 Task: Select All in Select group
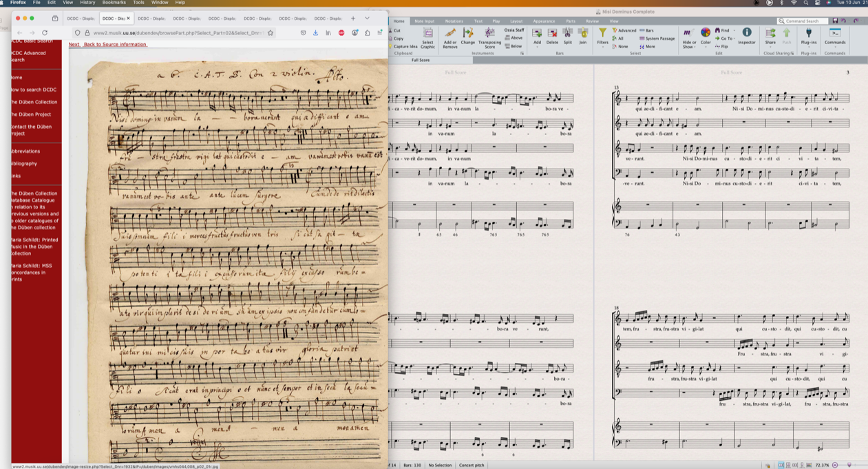tap(618, 39)
